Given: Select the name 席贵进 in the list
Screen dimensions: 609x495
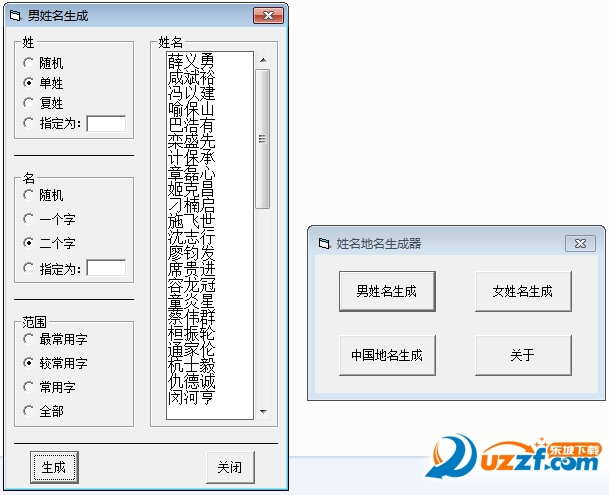Looking at the screenshot, I should pos(191,269).
